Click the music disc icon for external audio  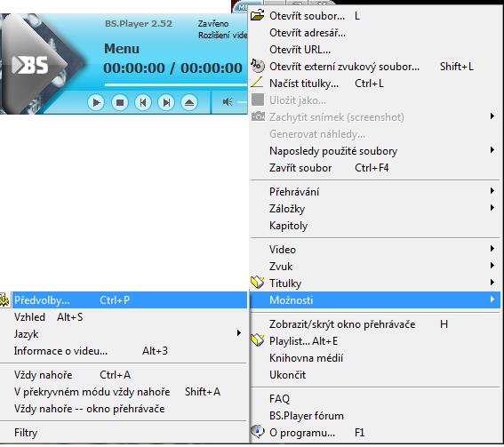click(258, 66)
